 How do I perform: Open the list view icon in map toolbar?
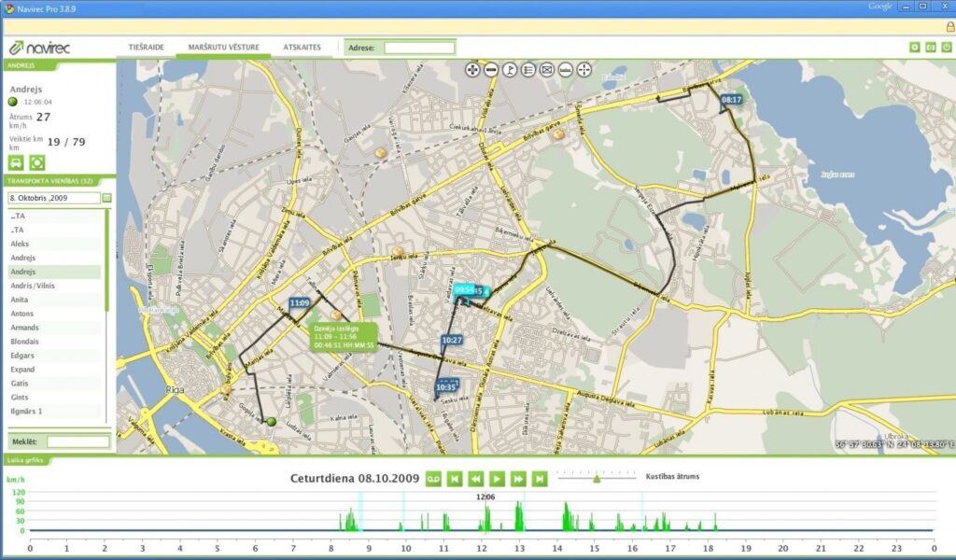click(x=528, y=69)
